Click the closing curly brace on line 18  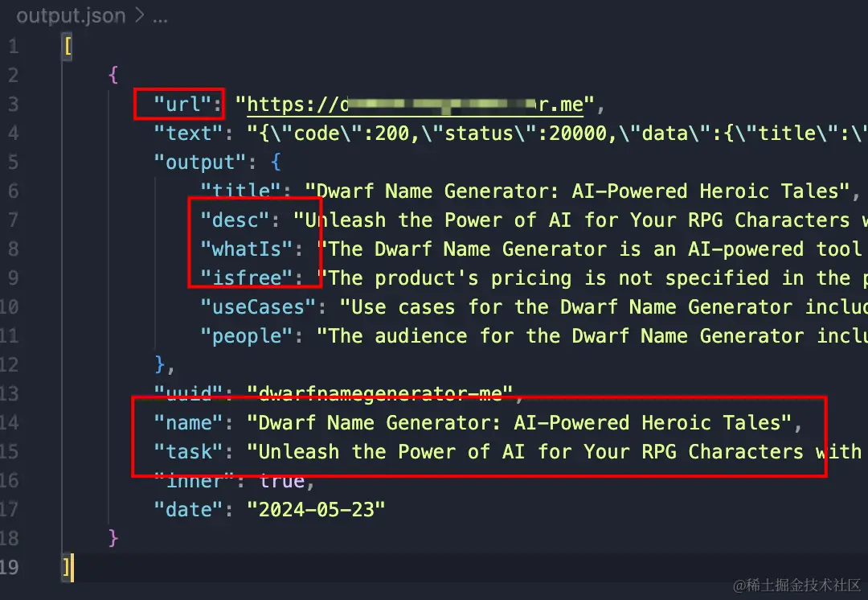(x=113, y=538)
